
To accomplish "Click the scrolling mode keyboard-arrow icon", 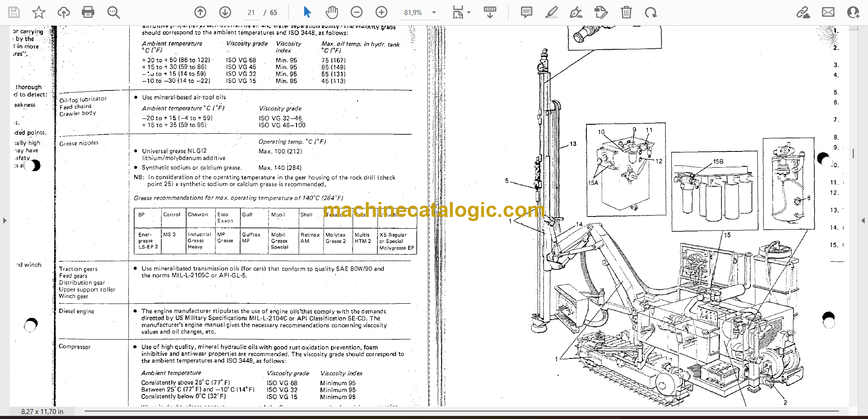I will tap(490, 12).
